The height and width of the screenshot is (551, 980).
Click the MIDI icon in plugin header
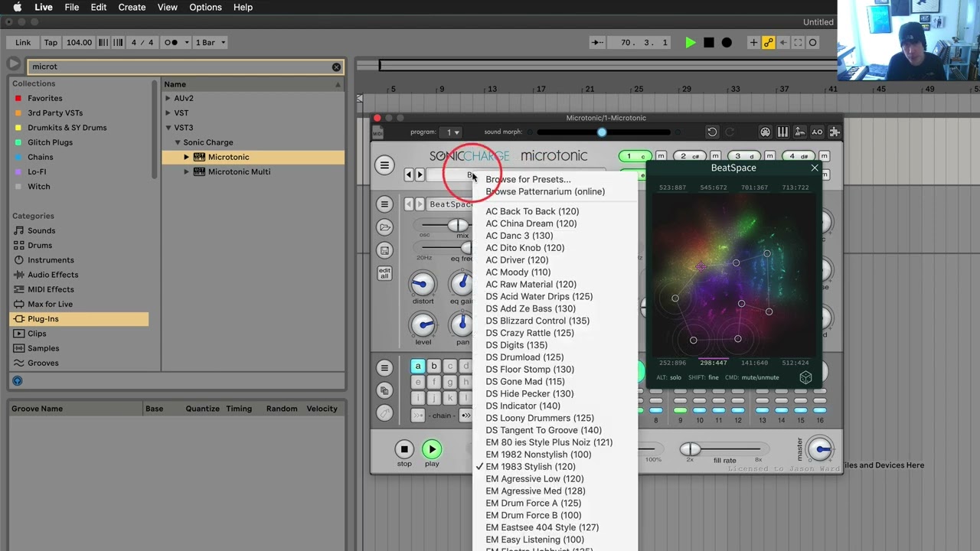[x=377, y=133]
